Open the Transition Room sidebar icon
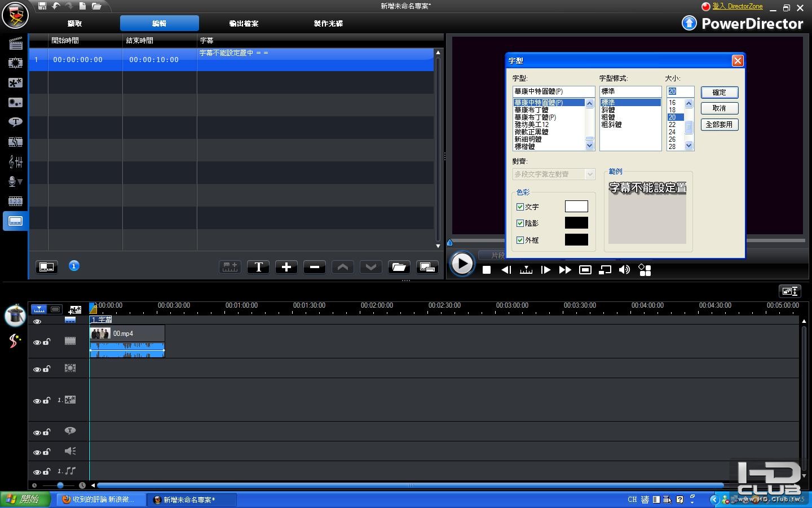 15,142
